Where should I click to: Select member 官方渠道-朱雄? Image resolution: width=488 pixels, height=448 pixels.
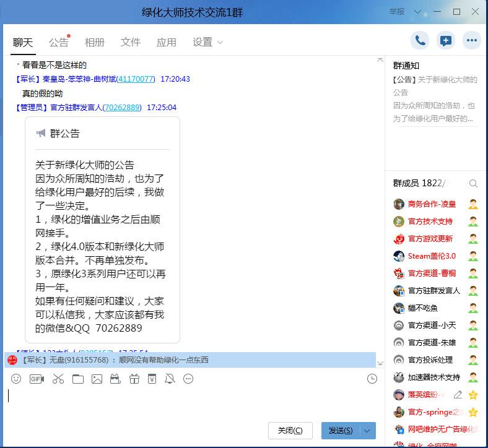point(432,343)
